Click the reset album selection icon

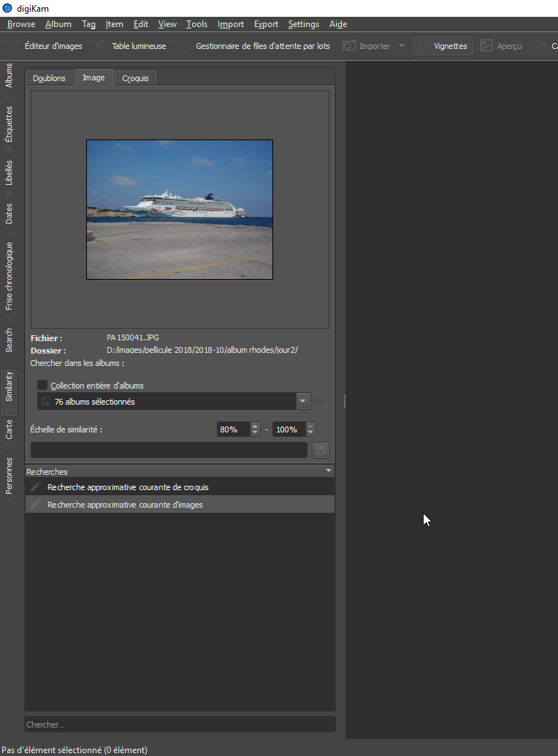click(318, 401)
